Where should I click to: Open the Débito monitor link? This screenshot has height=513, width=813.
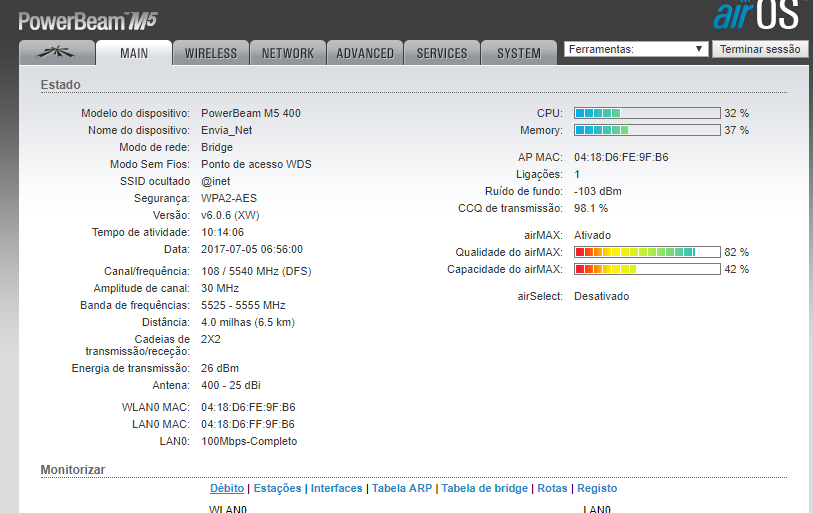click(x=227, y=488)
